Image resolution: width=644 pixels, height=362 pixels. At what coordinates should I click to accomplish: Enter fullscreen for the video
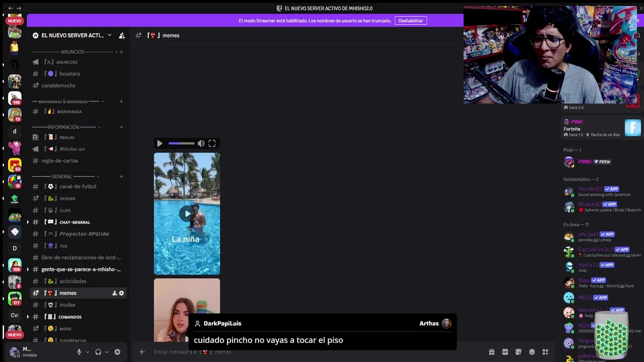click(x=212, y=143)
